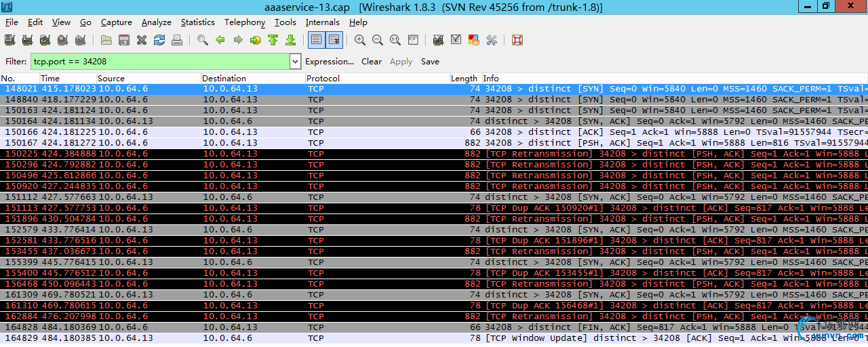
Task: Sort by the Protocol column header
Action: pyautogui.click(x=377, y=78)
